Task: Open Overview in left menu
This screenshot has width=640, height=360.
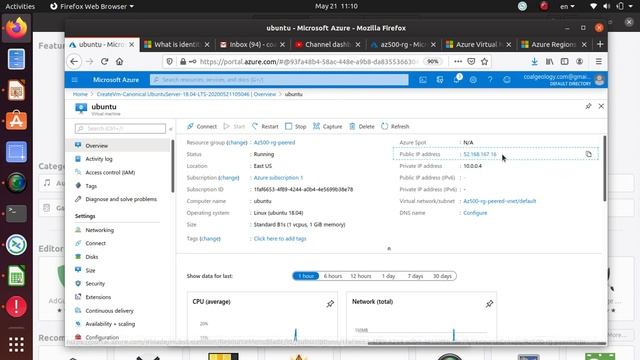Action: coord(118,146)
